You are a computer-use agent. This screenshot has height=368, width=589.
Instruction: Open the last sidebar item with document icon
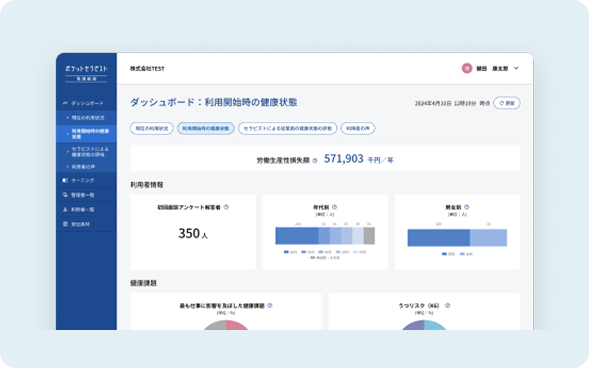point(86,224)
